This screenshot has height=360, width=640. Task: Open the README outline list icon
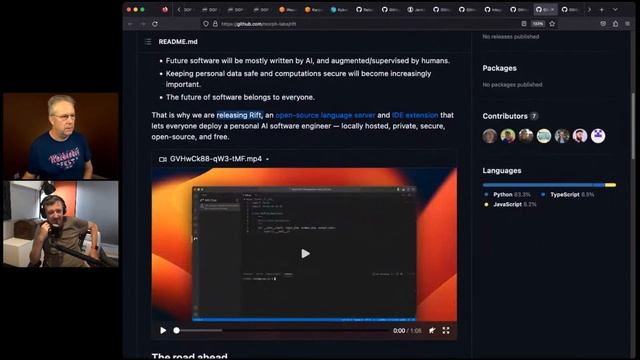(x=148, y=42)
